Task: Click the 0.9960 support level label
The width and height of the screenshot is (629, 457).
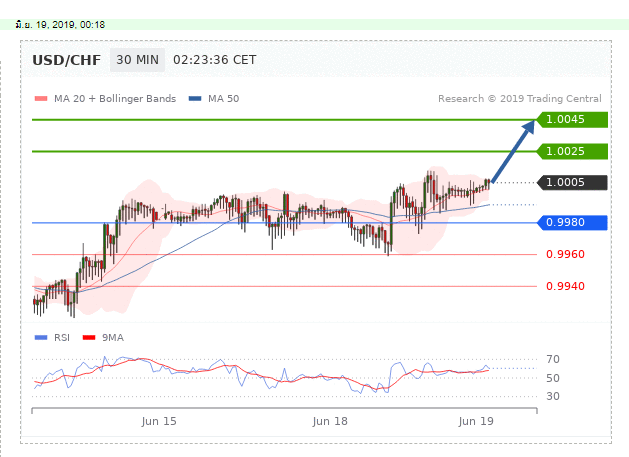Action: 565,254
